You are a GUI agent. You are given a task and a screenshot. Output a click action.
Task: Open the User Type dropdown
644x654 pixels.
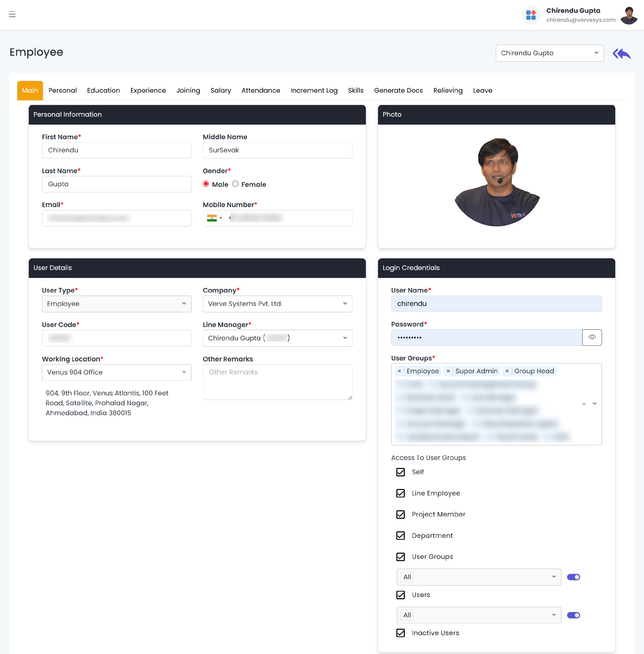(x=117, y=304)
